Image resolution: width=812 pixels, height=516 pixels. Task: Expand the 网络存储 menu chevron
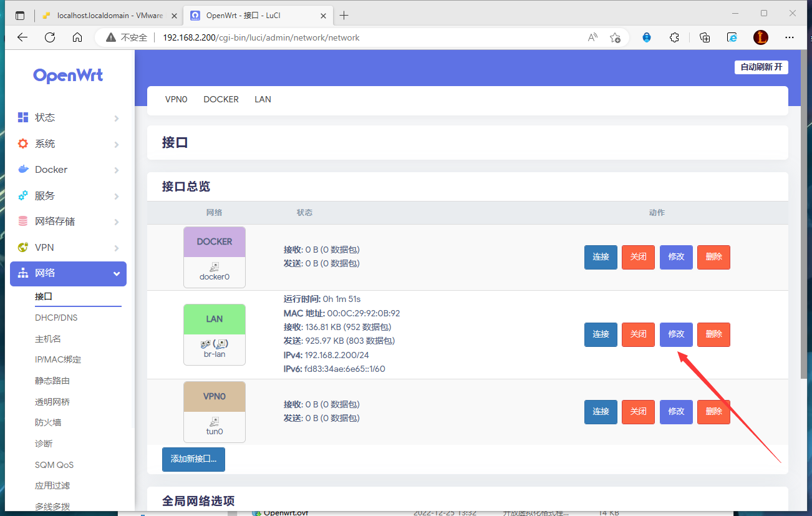click(x=117, y=222)
